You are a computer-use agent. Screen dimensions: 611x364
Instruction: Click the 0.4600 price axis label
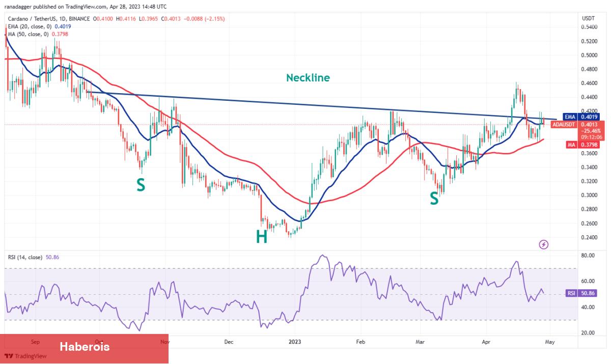(x=590, y=83)
